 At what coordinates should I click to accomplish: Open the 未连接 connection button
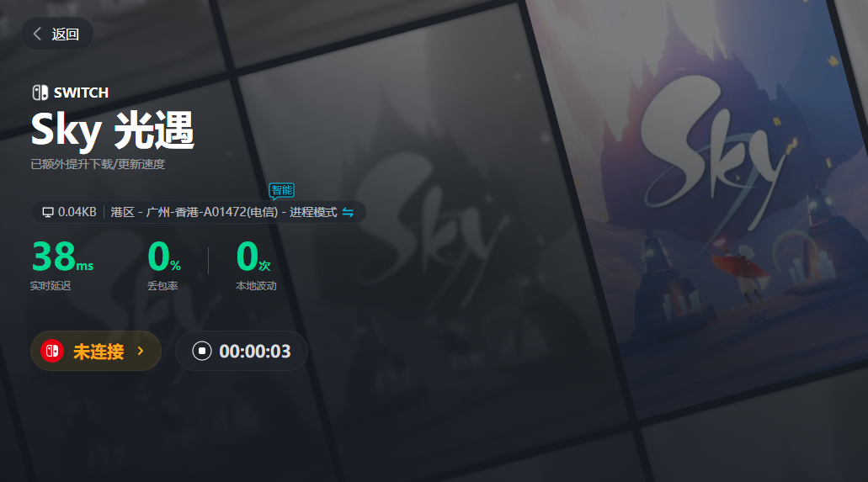click(96, 351)
